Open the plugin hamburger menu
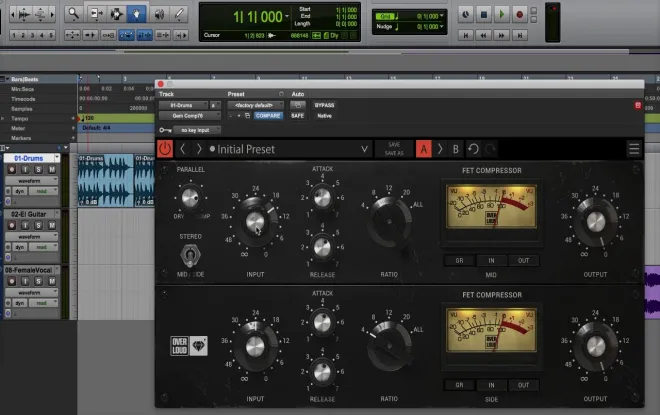This screenshot has height=415, width=660. [633, 149]
